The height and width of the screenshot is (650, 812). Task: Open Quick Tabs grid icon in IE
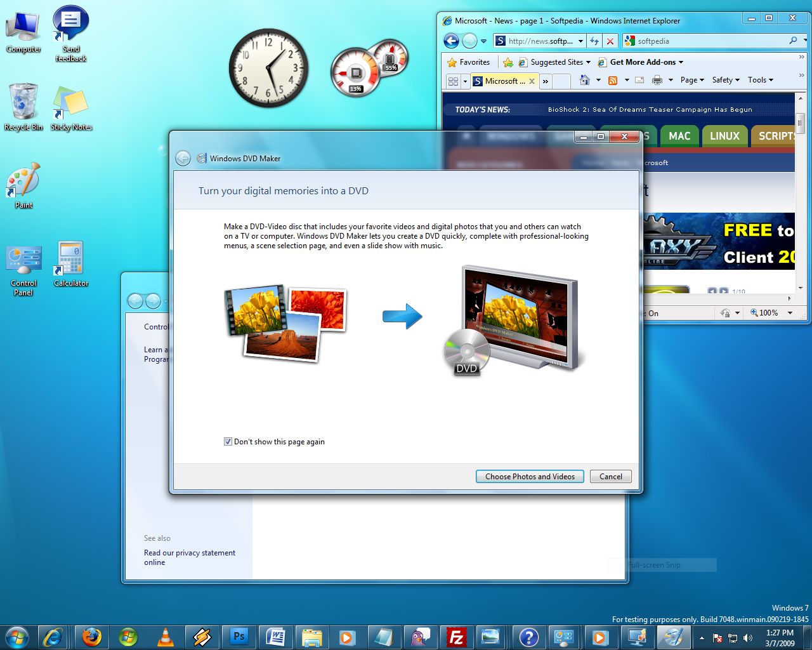pyautogui.click(x=453, y=81)
